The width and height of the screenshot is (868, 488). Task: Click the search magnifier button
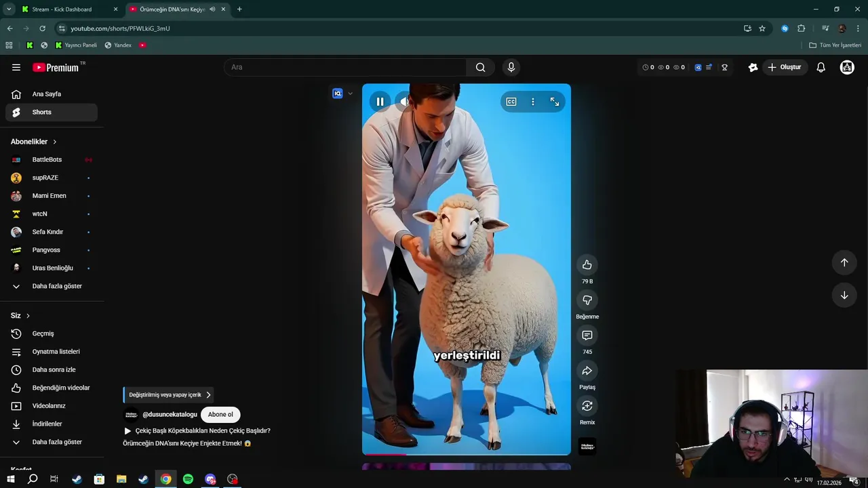[x=480, y=67]
